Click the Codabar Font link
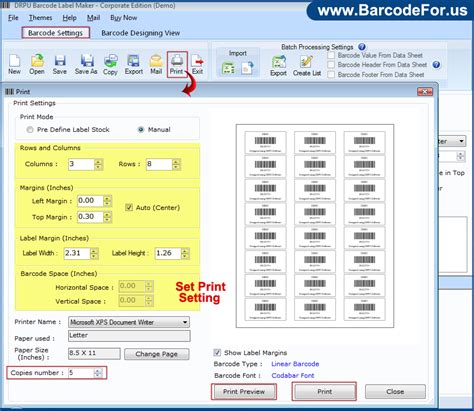 [x=293, y=376]
